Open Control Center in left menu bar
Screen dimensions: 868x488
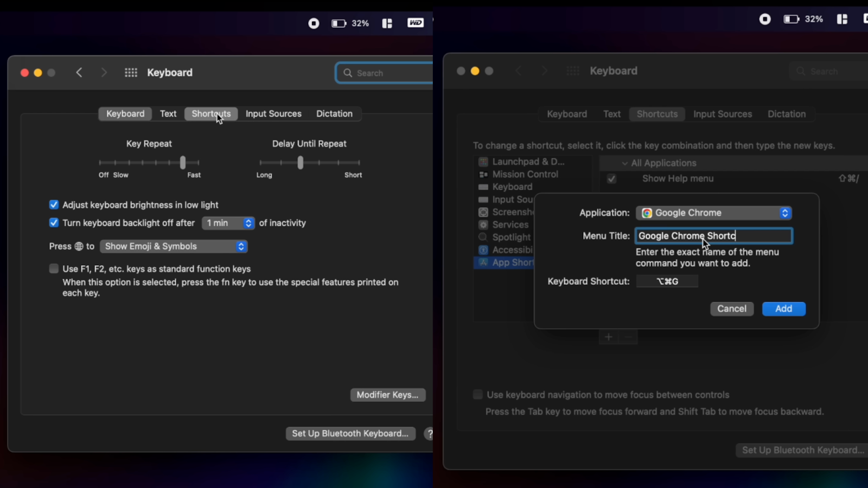point(387,23)
